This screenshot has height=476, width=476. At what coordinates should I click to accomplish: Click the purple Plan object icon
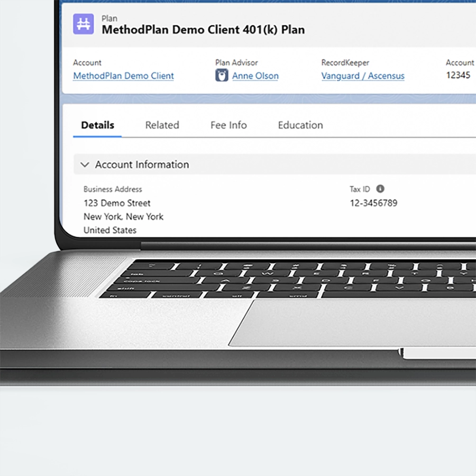(x=83, y=24)
